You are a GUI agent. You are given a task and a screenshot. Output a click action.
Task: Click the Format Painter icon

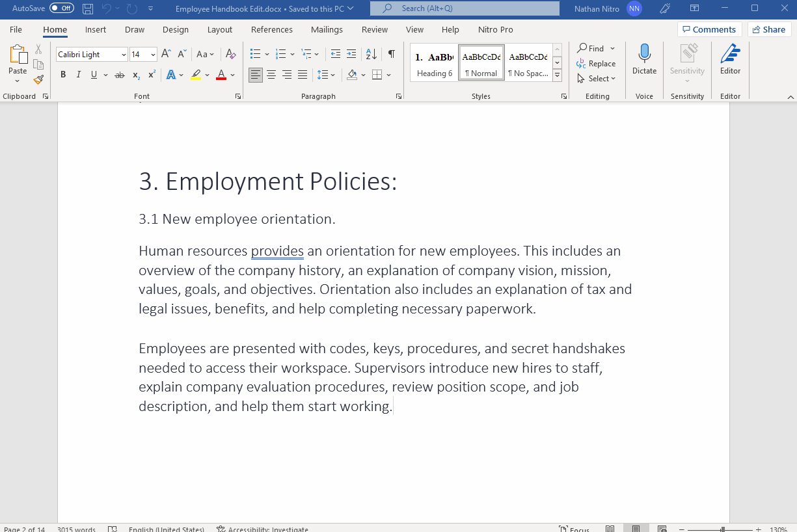point(38,79)
